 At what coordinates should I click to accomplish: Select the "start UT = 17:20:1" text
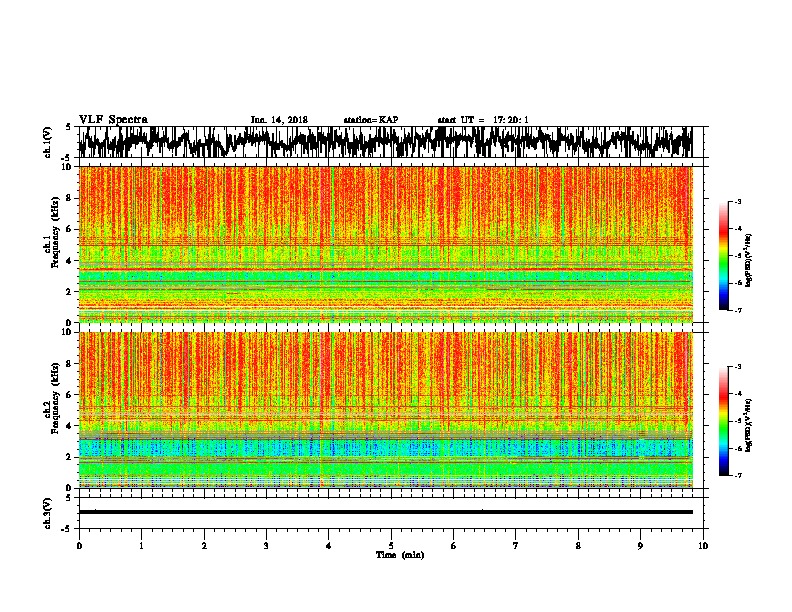[x=483, y=120]
